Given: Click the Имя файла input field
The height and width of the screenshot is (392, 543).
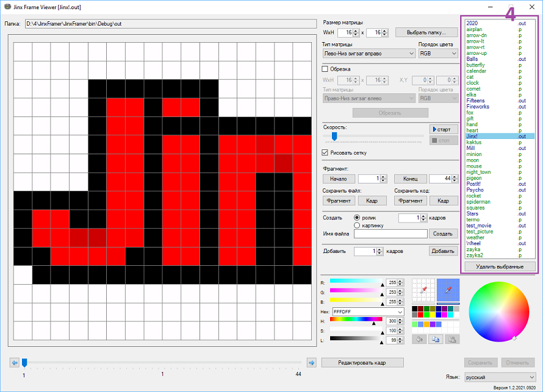Looking at the screenshot, I should tap(390, 234).
